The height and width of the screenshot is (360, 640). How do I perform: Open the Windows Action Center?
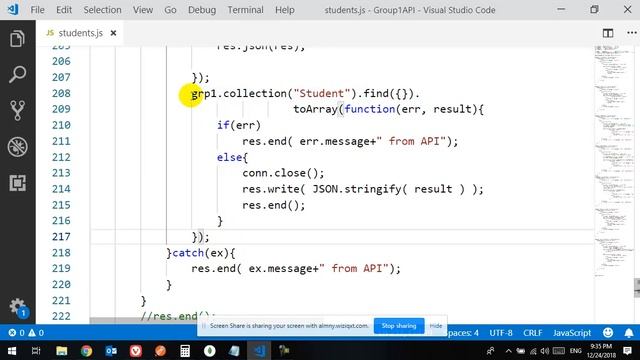(628, 351)
